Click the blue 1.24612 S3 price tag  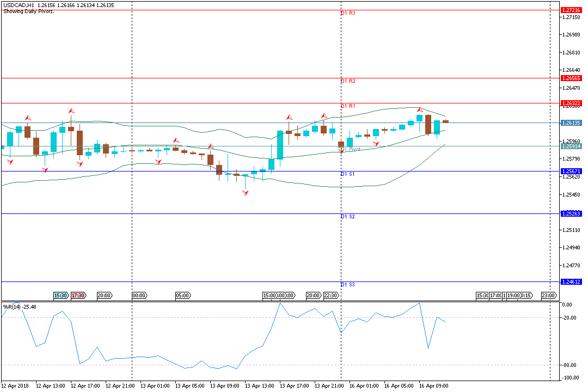pos(571,282)
